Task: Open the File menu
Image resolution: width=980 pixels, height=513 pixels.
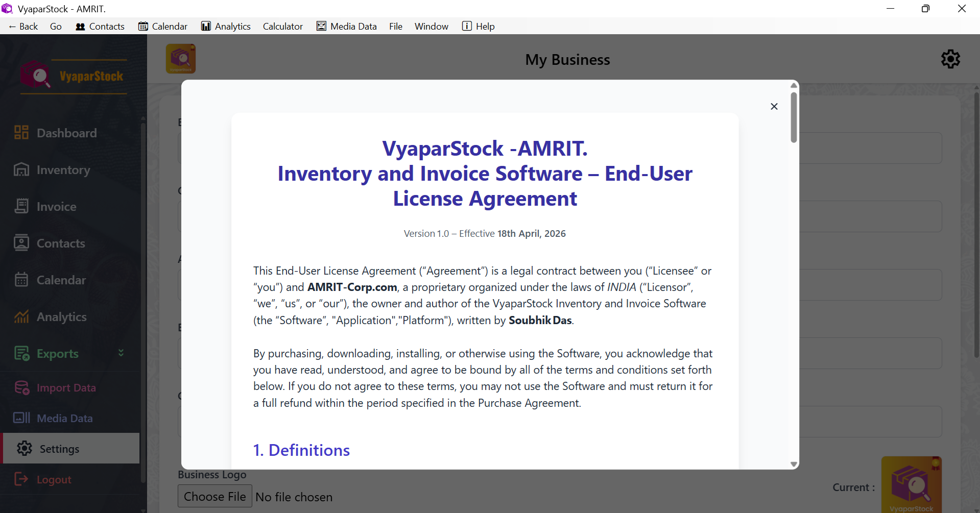Action: [x=396, y=26]
